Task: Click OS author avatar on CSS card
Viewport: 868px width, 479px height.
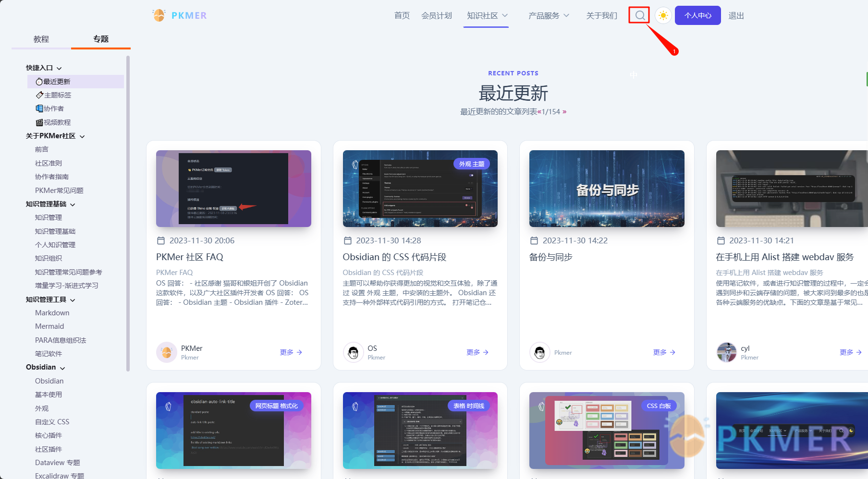Action: pos(353,352)
